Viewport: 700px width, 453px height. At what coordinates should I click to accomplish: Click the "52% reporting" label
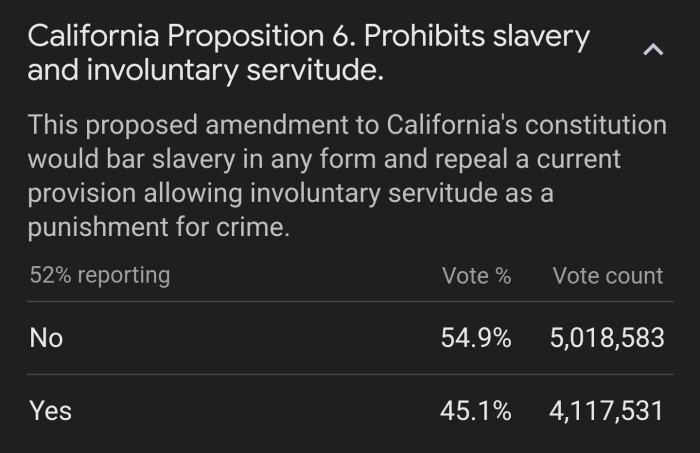tap(99, 275)
